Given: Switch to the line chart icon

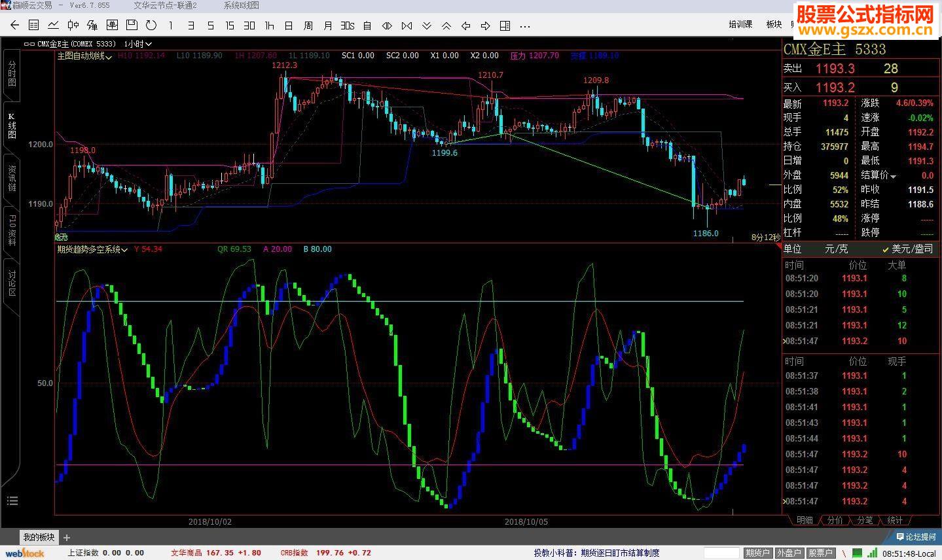Looking at the screenshot, I should point(54,26).
